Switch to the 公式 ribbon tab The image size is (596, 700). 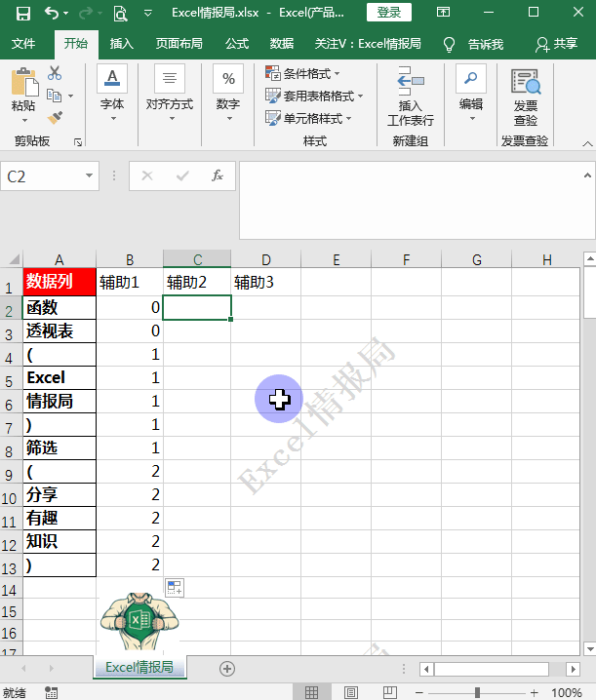coord(237,44)
